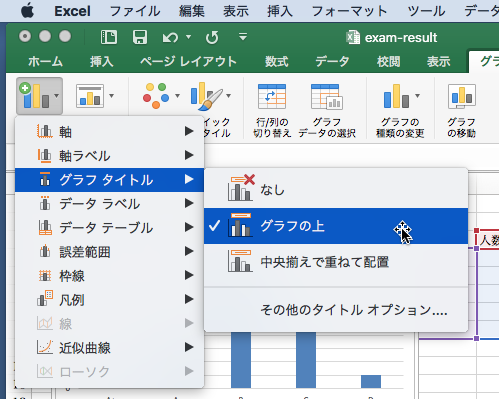The height and width of the screenshot is (399, 499).
Task: Click the 凡例 legend icon
Action: click(45, 299)
